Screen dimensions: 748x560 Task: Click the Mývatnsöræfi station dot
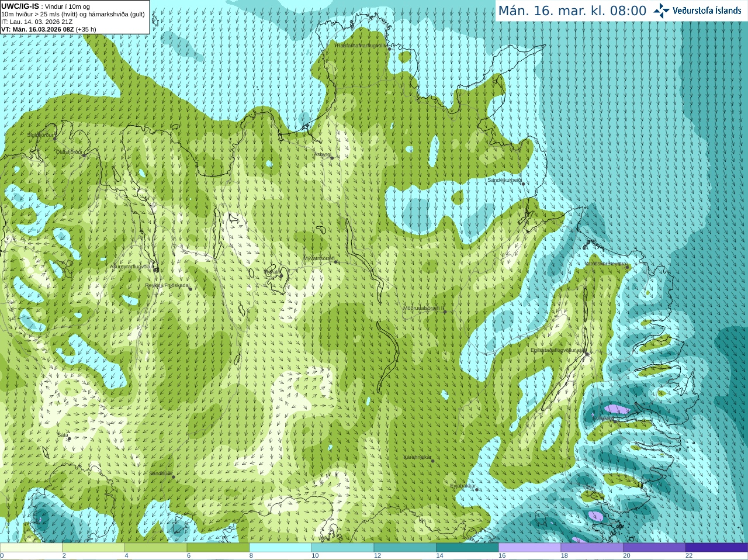pyautogui.click(x=335, y=262)
